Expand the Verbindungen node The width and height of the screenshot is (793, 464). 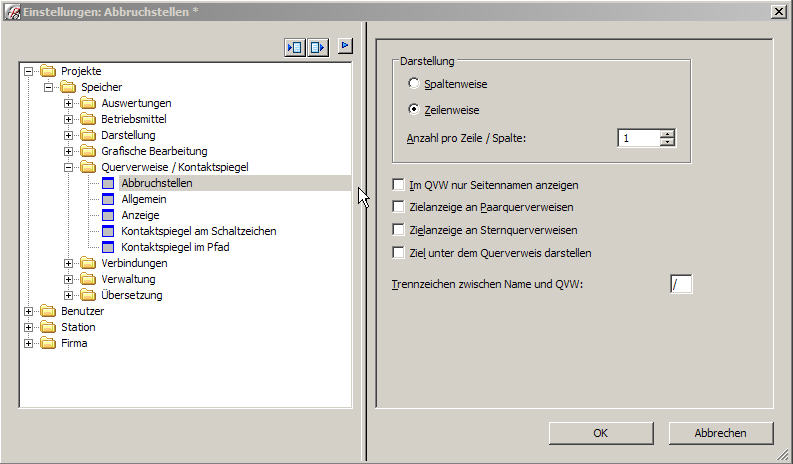point(68,264)
